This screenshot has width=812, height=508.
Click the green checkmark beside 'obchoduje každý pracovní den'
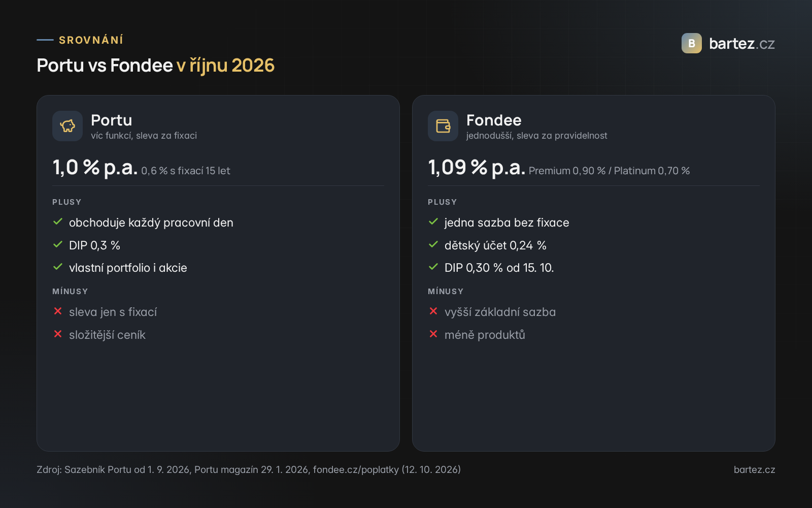[x=58, y=222]
